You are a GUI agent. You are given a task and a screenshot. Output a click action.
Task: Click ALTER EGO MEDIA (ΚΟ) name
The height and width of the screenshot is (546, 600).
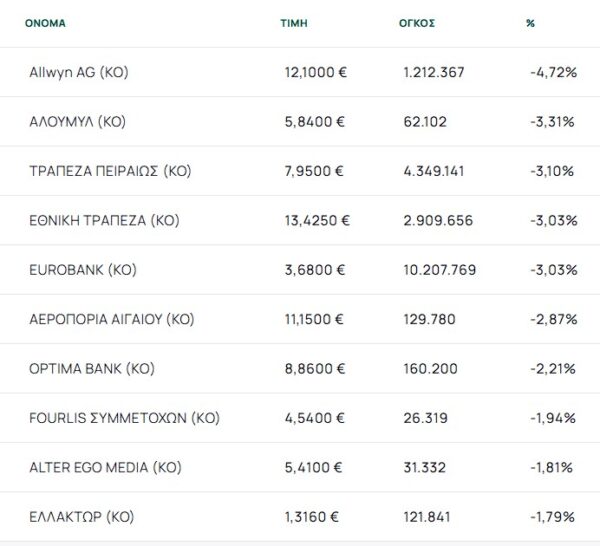106,467
